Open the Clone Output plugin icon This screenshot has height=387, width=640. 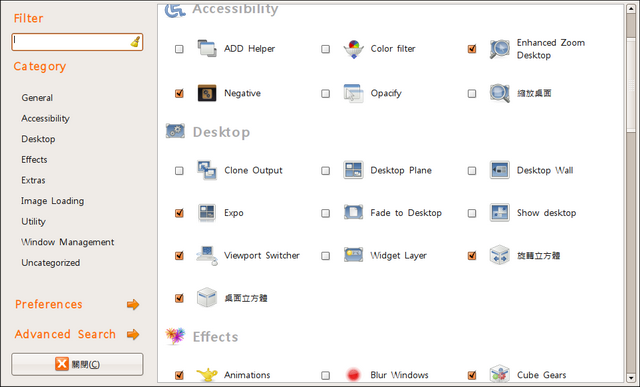tap(207, 170)
